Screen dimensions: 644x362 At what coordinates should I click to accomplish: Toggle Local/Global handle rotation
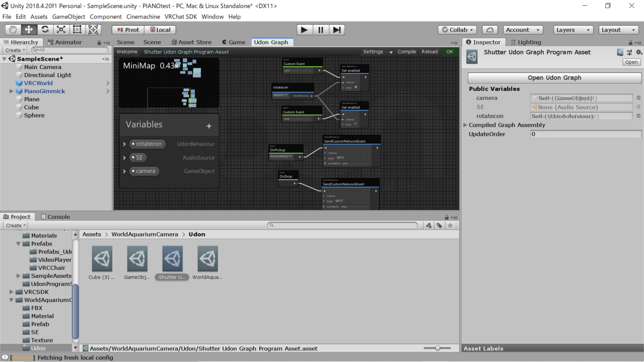tap(160, 30)
